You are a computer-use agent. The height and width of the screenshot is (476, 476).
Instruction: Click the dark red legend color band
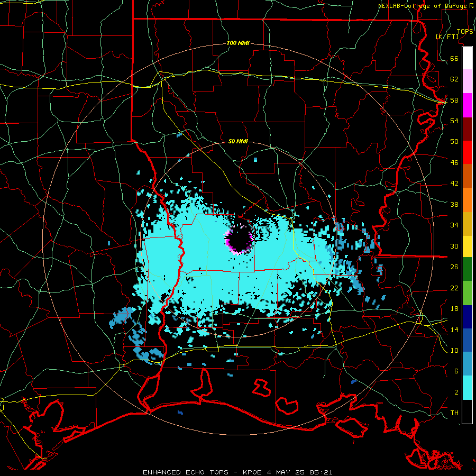click(467, 129)
